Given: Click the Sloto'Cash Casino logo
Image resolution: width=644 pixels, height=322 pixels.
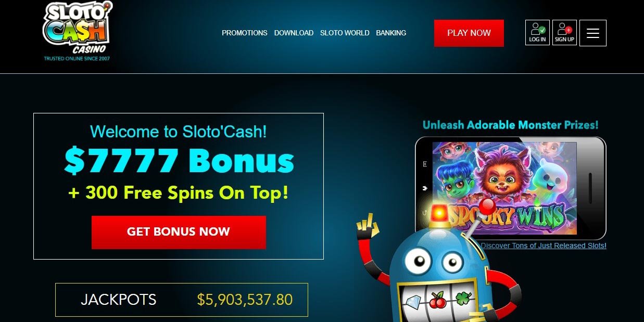Looking at the screenshot, I should pos(78,31).
